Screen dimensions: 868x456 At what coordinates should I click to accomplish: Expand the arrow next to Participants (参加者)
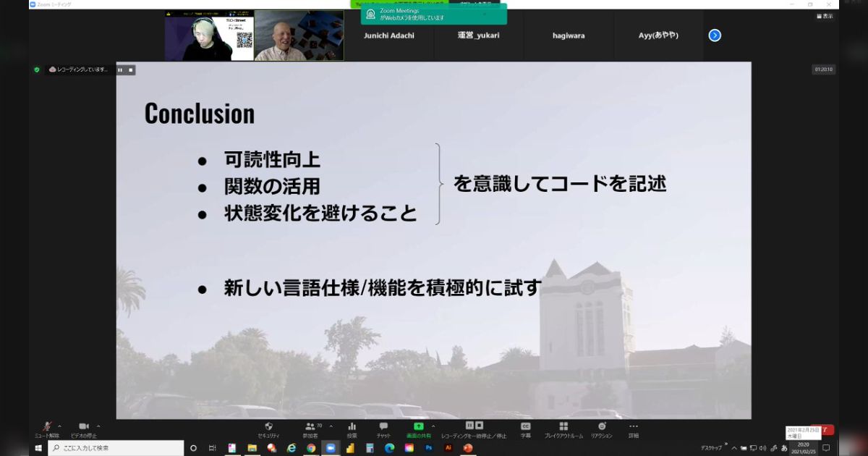331,426
